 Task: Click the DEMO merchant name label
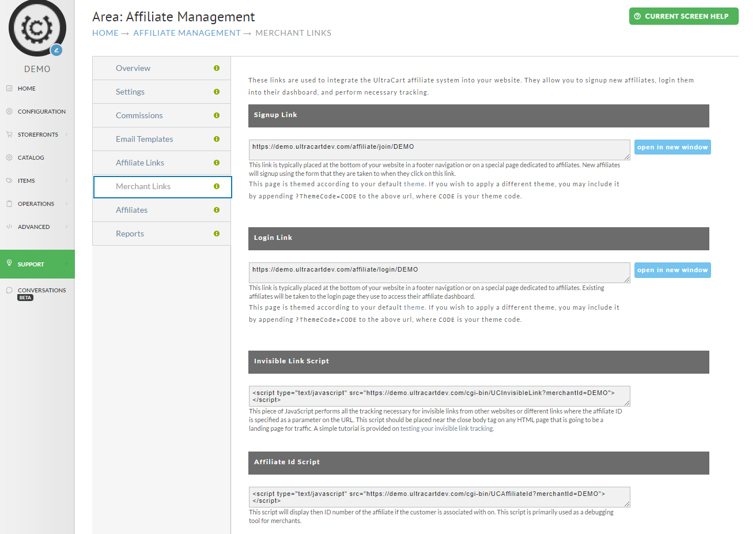click(37, 69)
